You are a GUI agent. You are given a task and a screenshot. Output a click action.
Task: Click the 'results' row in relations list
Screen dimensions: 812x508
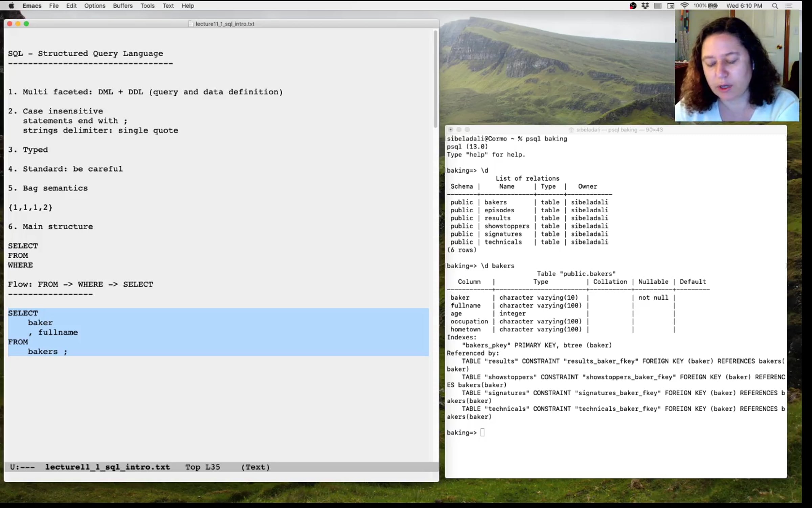click(x=529, y=218)
